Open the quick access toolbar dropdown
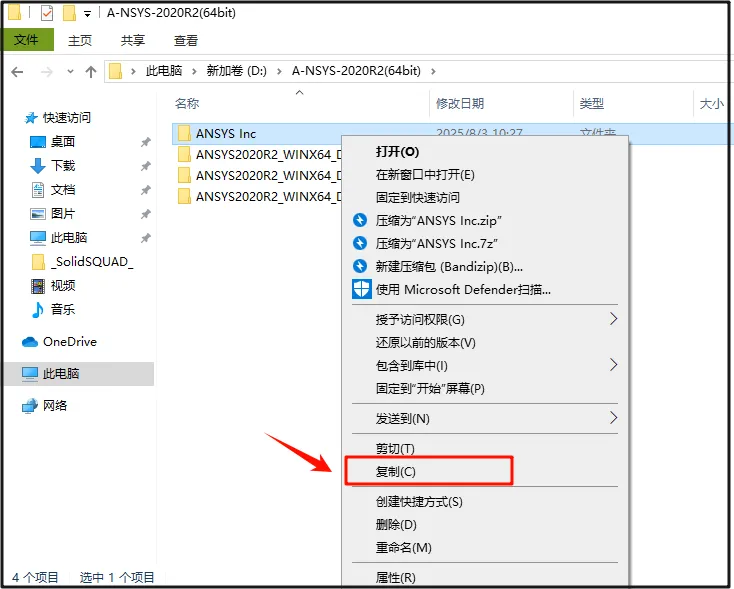This screenshot has width=734, height=589. pyautogui.click(x=87, y=14)
